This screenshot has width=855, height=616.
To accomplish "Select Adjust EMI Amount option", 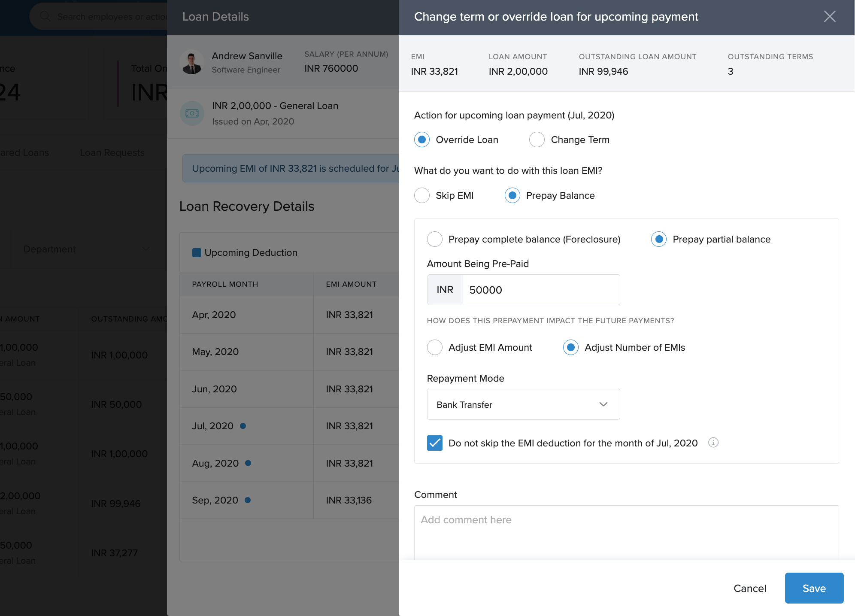I will point(435,347).
